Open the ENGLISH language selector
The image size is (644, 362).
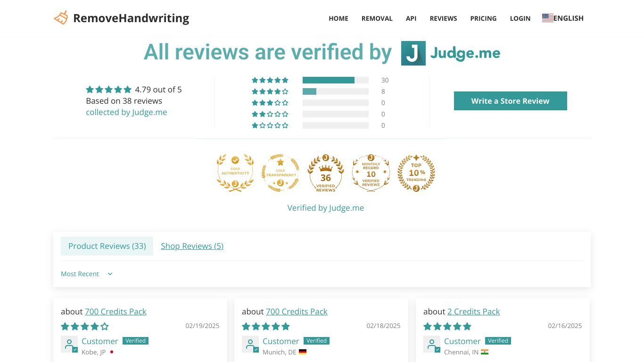tap(563, 18)
